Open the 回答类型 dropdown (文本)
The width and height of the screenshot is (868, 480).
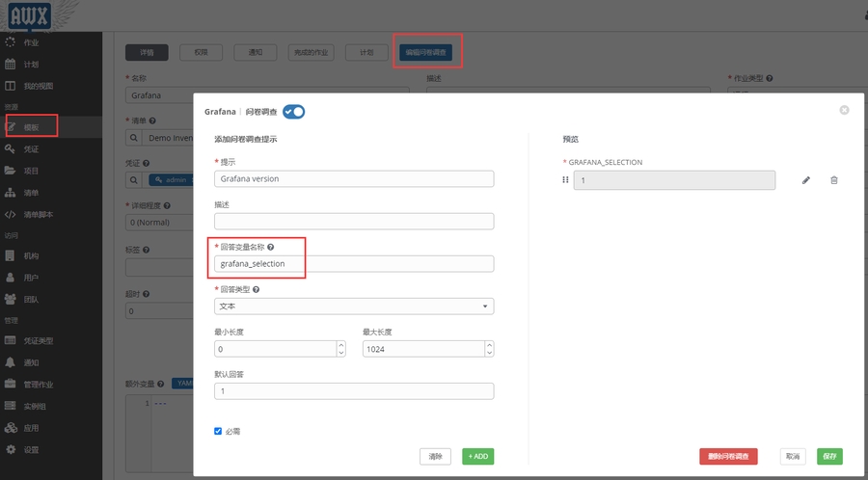pyautogui.click(x=354, y=307)
